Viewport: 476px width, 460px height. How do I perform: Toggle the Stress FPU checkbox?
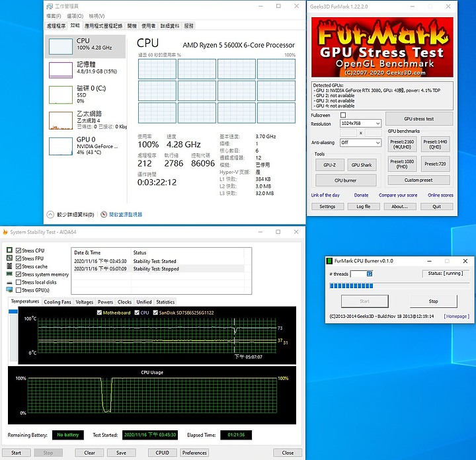(x=19, y=258)
